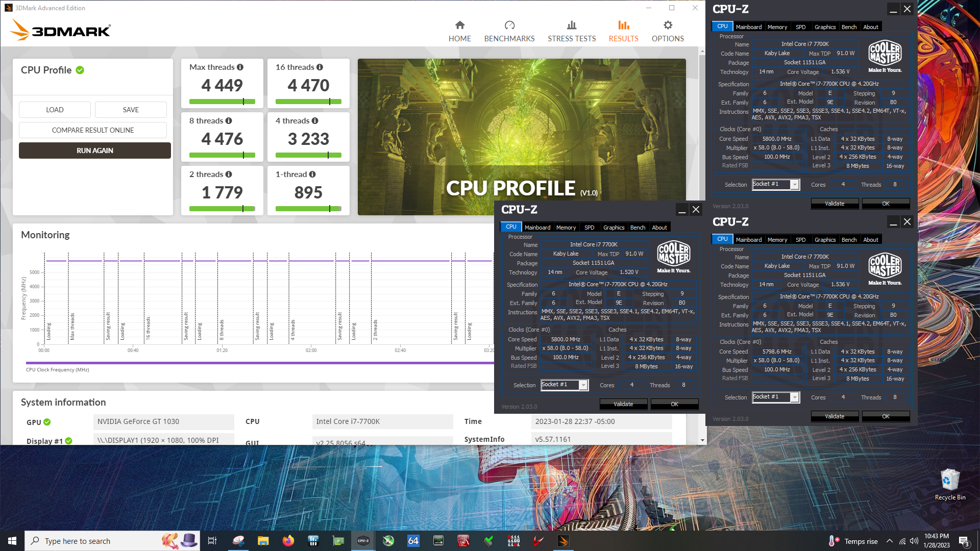Viewport: 980px width, 551px height.
Task: Select CPU tab in top-right CPU-Z window
Action: coord(722,27)
